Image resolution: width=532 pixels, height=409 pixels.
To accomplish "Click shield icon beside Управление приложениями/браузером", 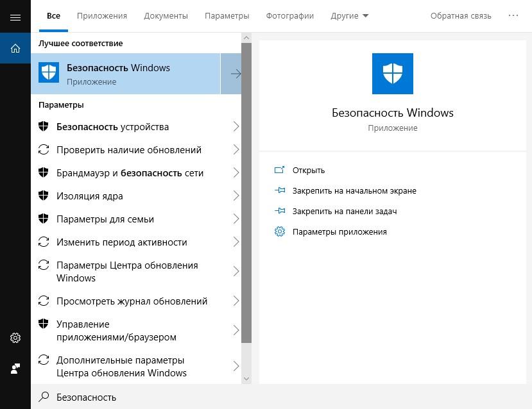I will pos(44,324).
